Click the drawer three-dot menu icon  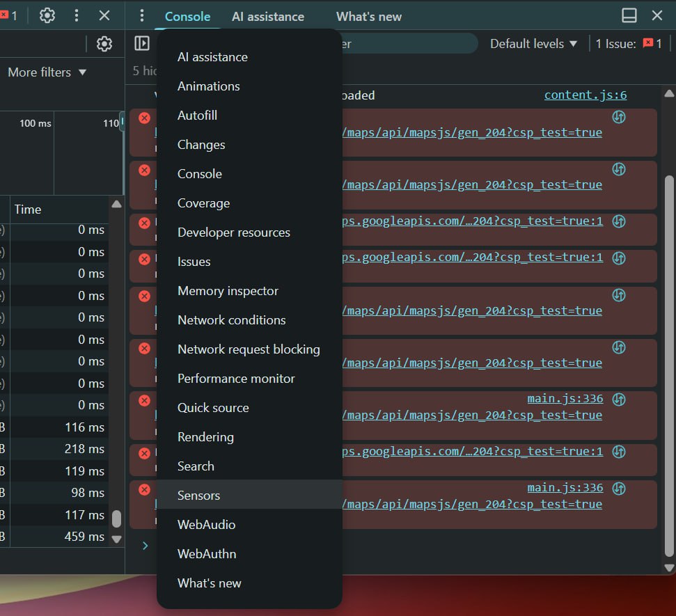(x=142, y=15)
